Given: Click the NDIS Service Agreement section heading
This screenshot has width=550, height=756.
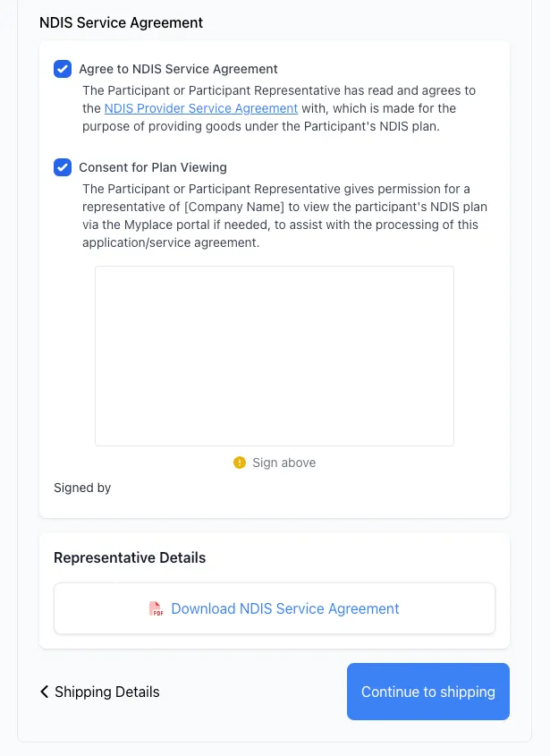Looking at the screenshot, I should coord(121,22).
